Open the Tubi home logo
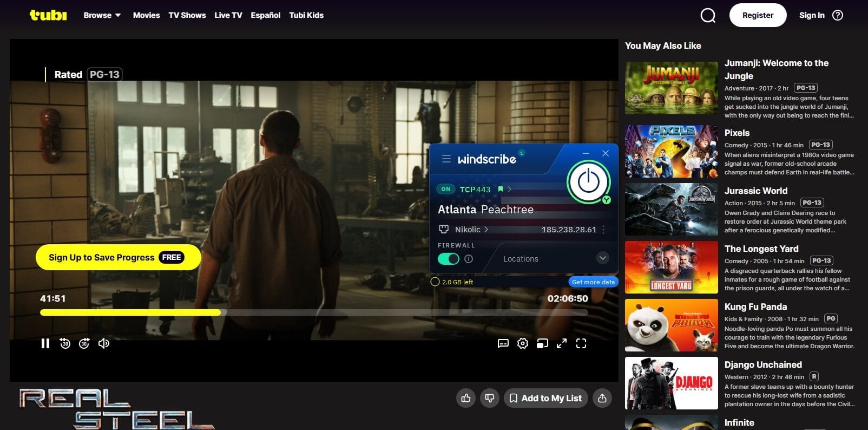The image size is (868, 430). pyautogui.click(x=48, y=15)
